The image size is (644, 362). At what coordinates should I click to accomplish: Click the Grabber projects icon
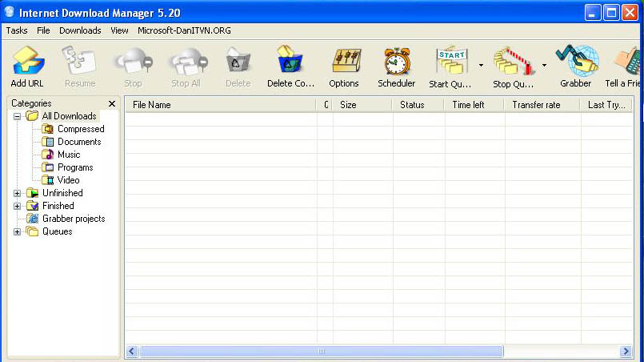[x=33, y=219]
